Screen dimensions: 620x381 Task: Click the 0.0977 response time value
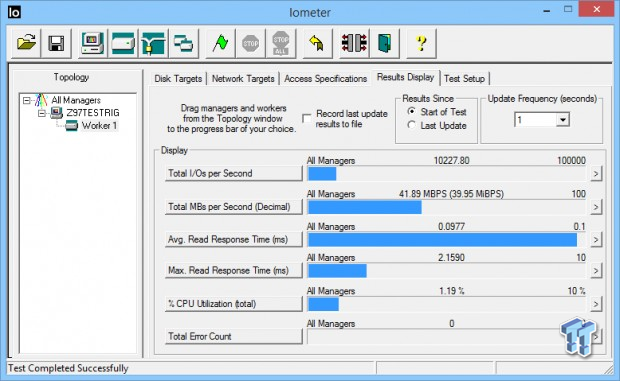[x=452, y=226]
